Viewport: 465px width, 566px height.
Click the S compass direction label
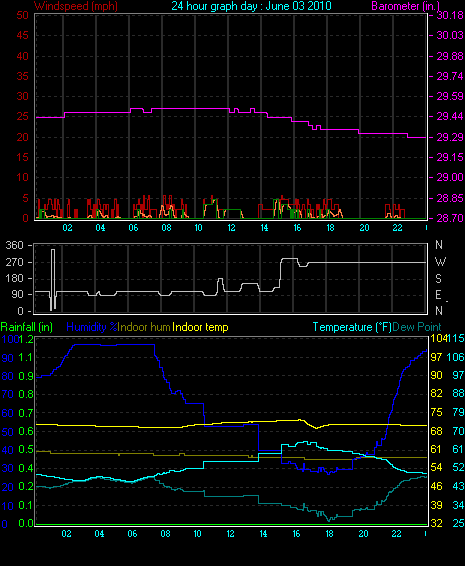(x=438, y=278)
